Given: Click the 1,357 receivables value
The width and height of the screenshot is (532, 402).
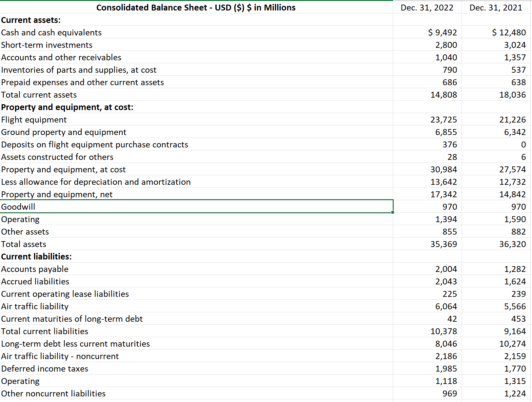Looking at the screenshot, I should (515, 57).
